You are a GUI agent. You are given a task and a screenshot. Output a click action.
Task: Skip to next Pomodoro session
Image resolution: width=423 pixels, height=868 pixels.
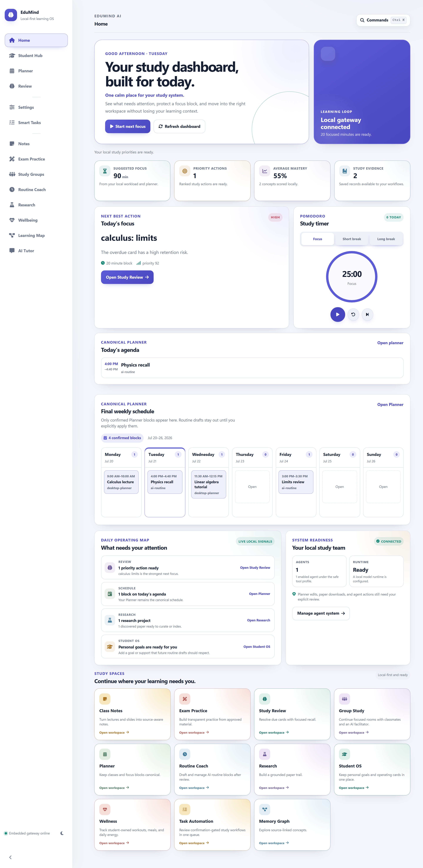click(x=367, y=314)
